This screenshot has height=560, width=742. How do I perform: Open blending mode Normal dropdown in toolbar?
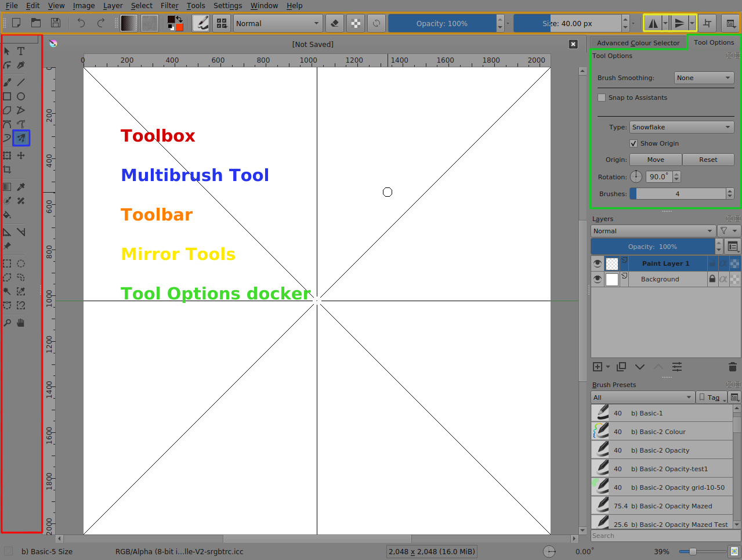click(x=277, y=23)
